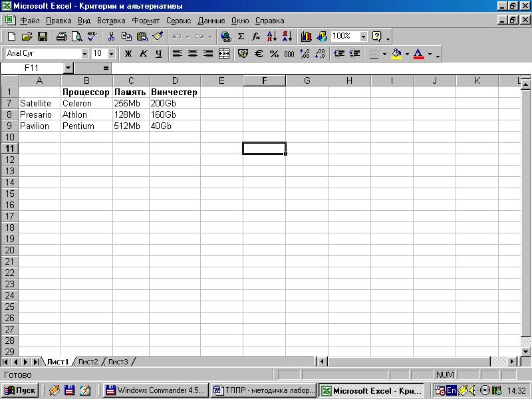Select row 11 header
Image resolution: width=532 pixels, height=399 pixels.
tap(9, 148)
